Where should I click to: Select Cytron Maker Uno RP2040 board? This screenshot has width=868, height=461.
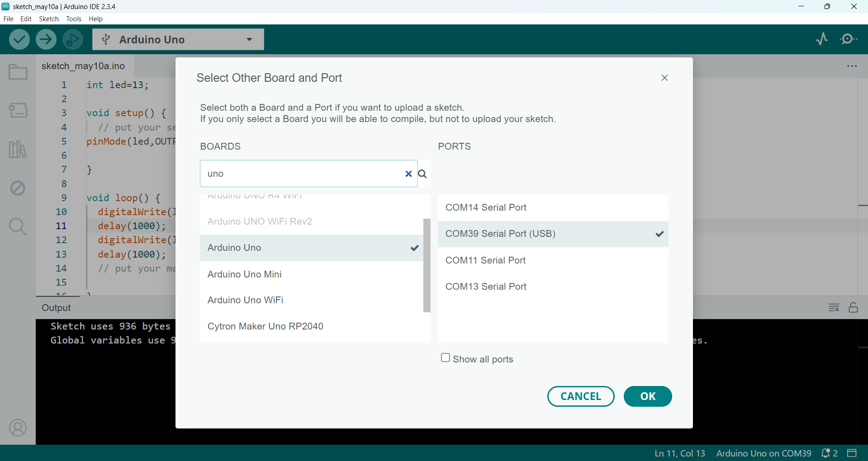(x=312, y=326)
